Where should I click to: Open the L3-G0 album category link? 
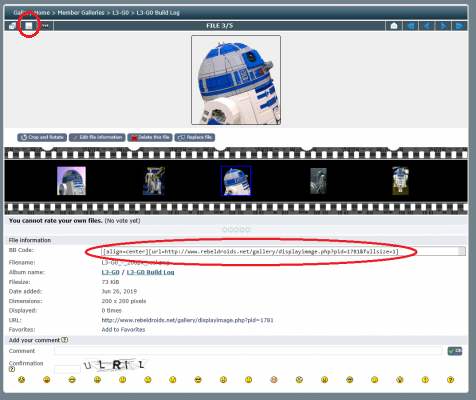tap(110, 272)
